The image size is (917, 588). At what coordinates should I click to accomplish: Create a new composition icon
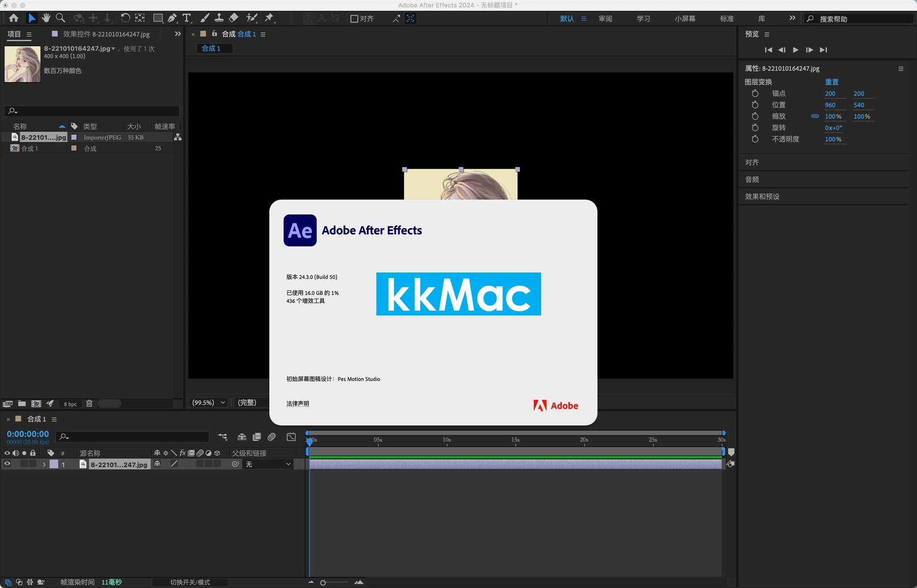click(36, 404)
